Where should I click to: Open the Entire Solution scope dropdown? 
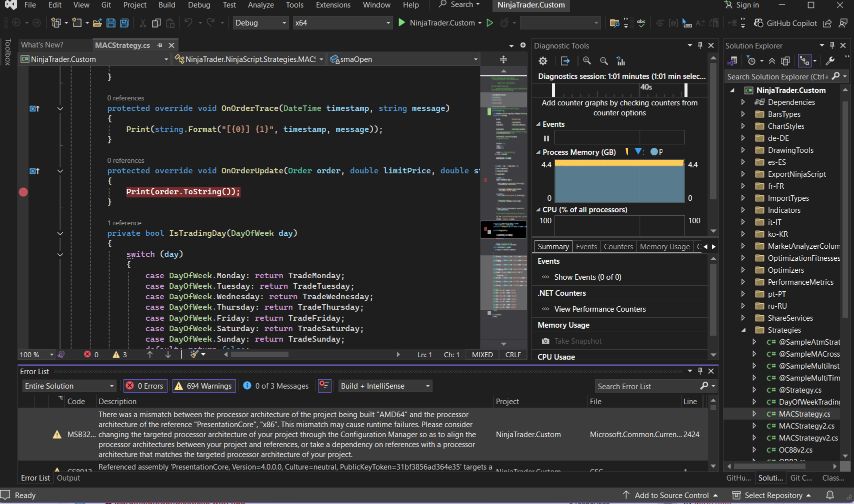pos(69,386)
